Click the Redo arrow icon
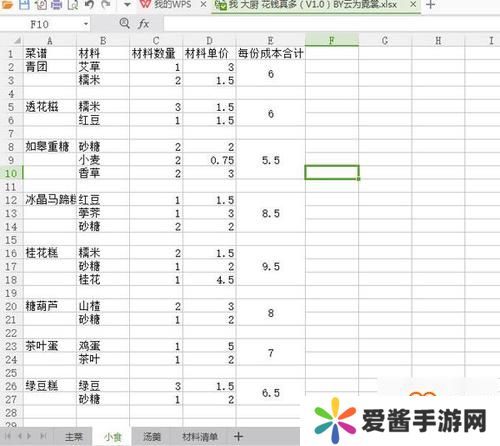 (x=106, y=4)
